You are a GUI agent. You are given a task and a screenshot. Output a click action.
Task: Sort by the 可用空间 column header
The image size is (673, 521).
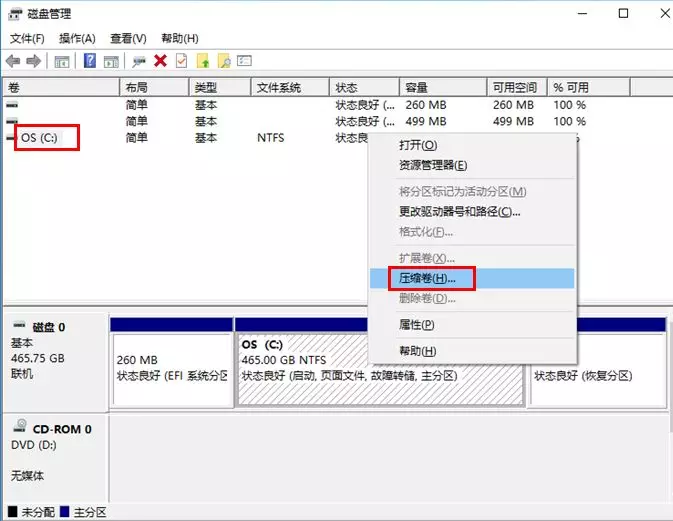517,88
